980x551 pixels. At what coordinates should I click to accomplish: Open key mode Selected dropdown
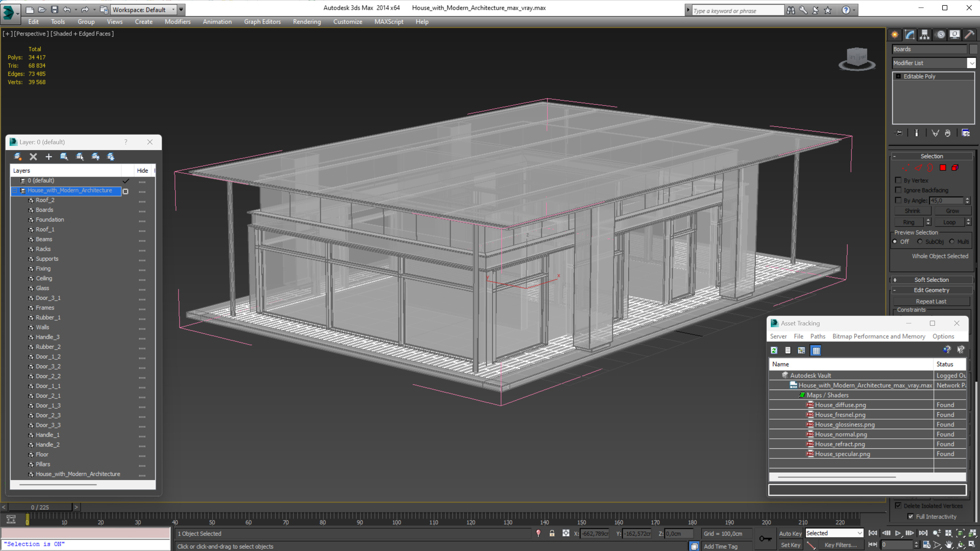[x=834, y=533]
